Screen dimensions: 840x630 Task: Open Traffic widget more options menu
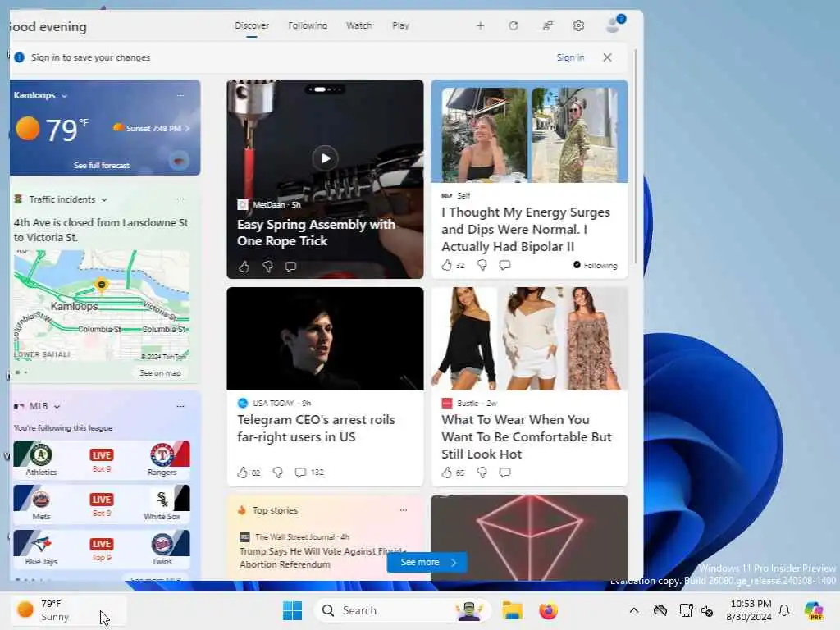pyautogui.click(x=180, y=199)
